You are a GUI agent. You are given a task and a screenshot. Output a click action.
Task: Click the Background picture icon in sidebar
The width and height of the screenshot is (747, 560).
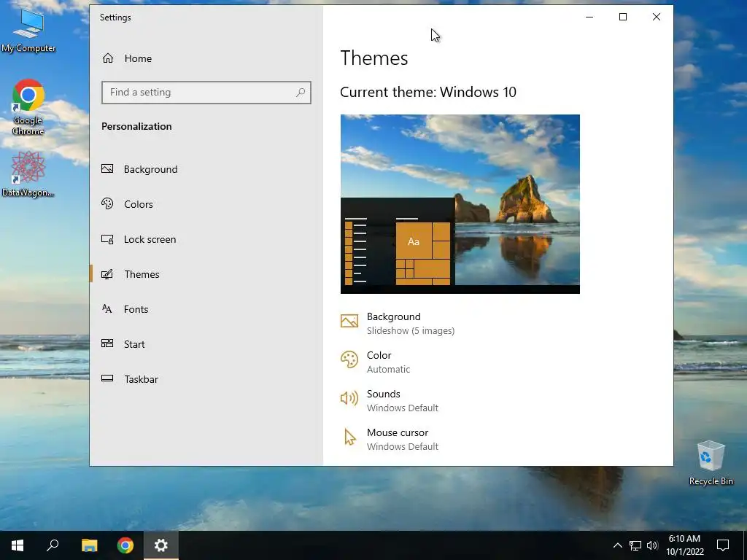(107, 168)
